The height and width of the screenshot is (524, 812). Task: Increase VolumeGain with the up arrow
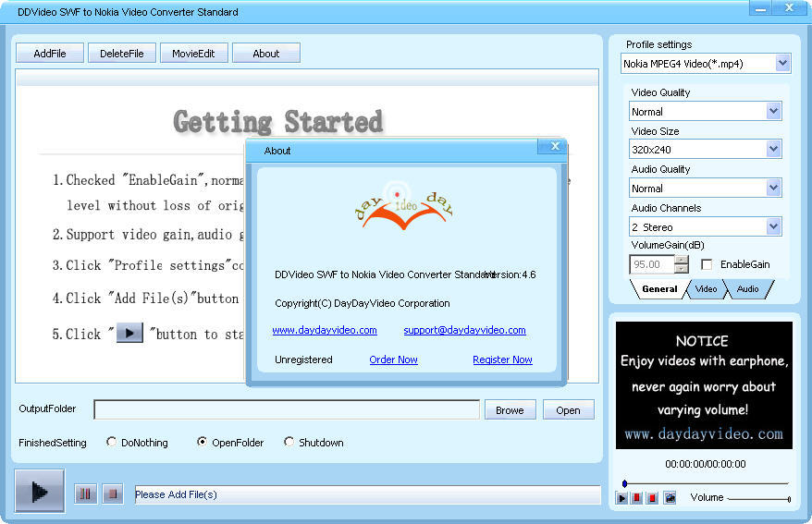point(682,260)
